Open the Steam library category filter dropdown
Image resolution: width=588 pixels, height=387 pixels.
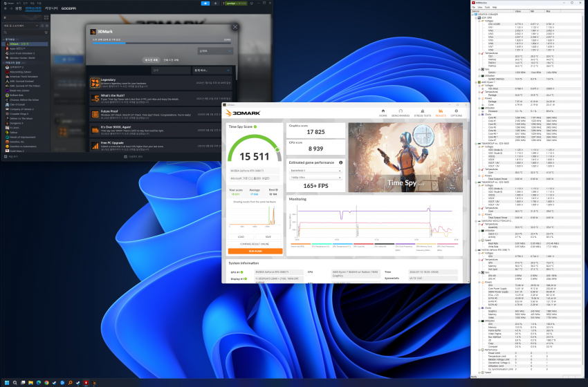click(21, 26)
